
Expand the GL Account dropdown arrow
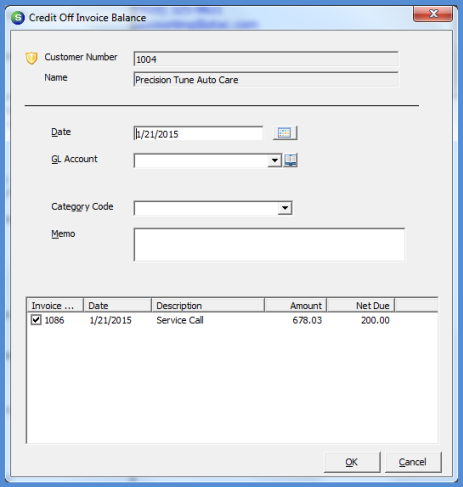pyautogui.click(x=275, y=161)
